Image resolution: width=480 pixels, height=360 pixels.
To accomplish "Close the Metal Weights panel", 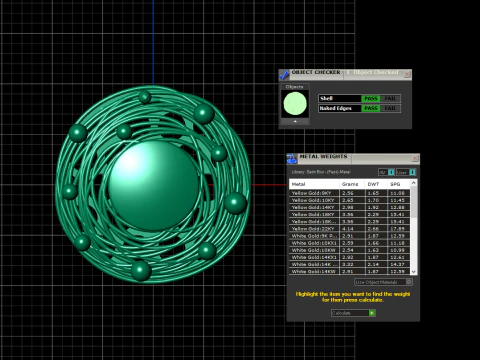I will click(415, 158).
